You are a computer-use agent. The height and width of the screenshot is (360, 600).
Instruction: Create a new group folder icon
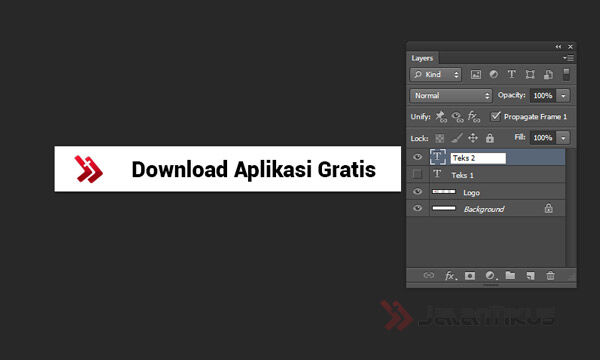click(510, 275)
